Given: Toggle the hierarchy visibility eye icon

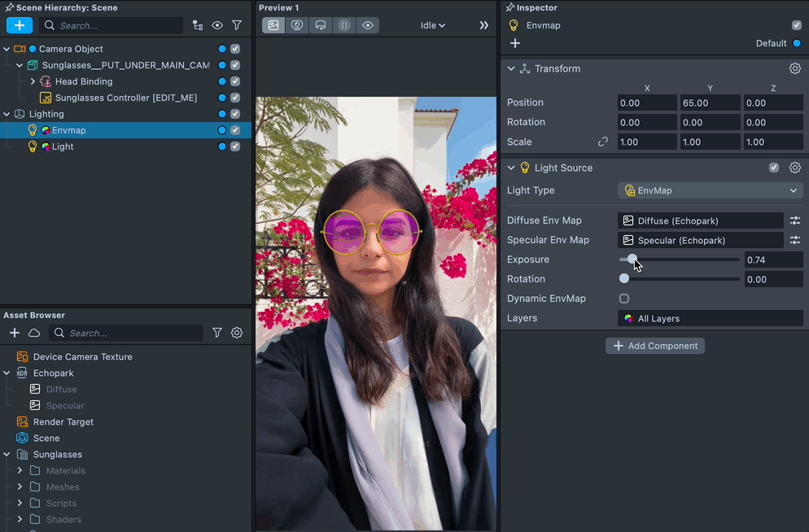Looking at the screenshot, I should [217, 25].
